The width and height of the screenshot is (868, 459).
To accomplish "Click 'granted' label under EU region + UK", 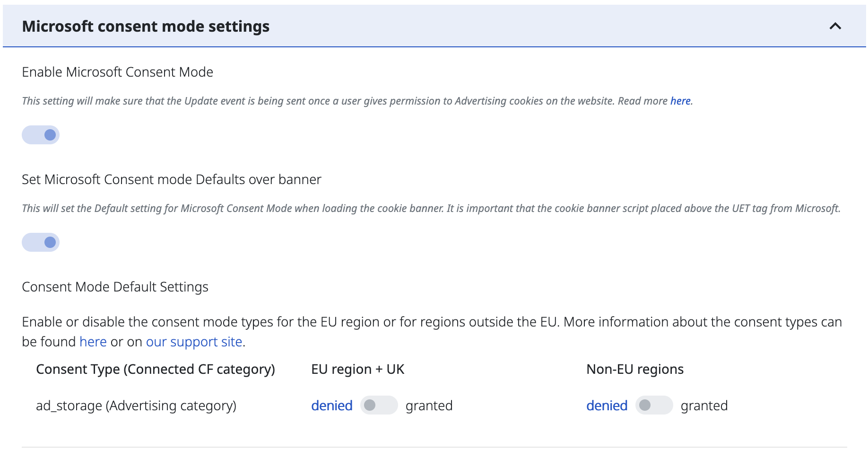I will pos(429,406).
